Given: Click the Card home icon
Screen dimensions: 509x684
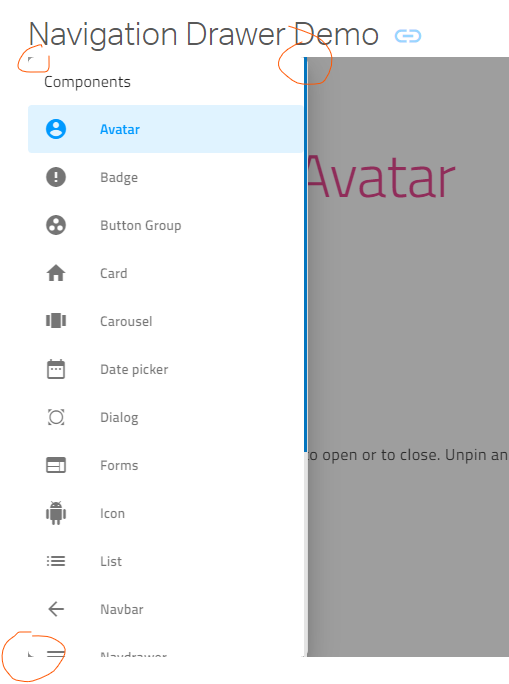Looking at the screenshot, I should (x=56, y=273).
